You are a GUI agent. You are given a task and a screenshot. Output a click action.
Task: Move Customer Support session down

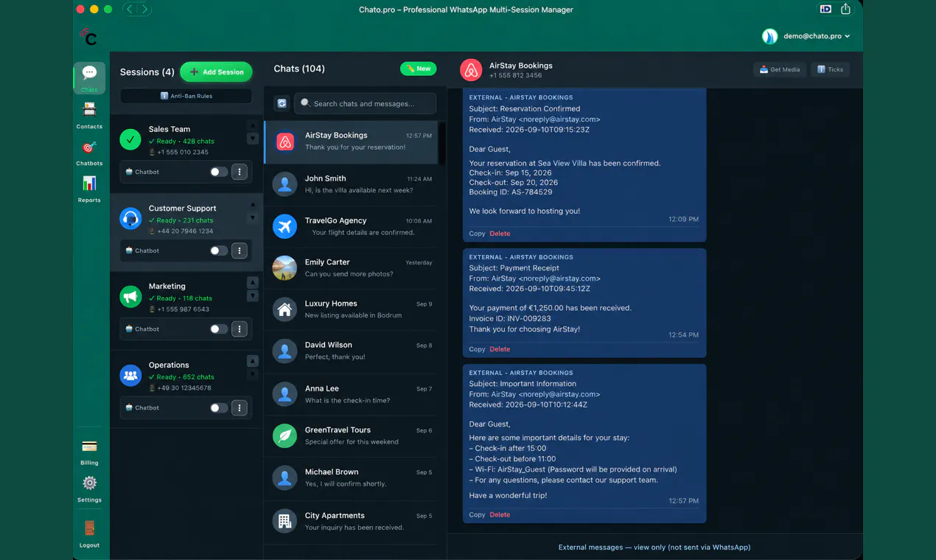click(x=253, y=218)
